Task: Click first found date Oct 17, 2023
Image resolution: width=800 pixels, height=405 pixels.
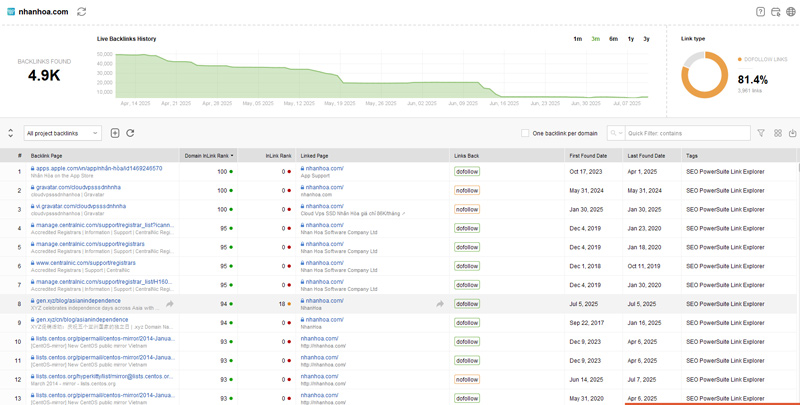Action: tap(585, 172)
